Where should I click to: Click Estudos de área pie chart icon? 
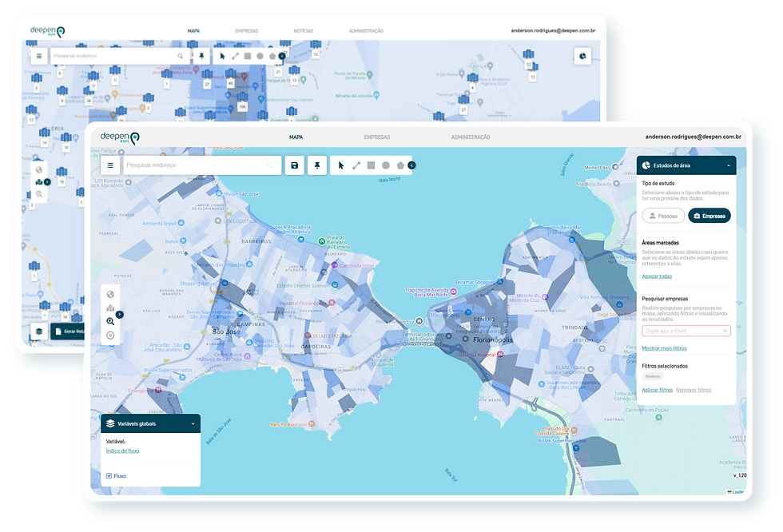tap(646, 165)
